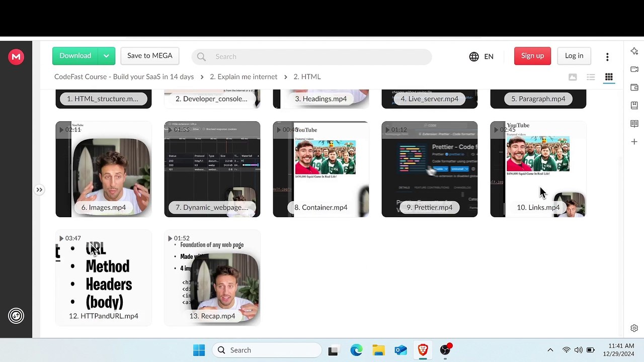This screenshot has height=362, width=644.
Task: Open the three-dot more options menu
Action: 607,57
